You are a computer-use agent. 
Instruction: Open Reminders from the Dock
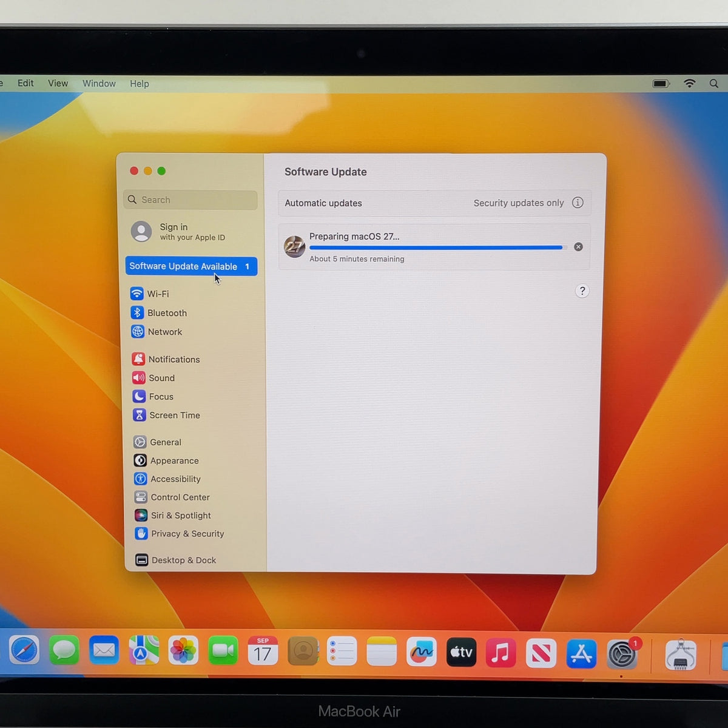tap(342, 652)
